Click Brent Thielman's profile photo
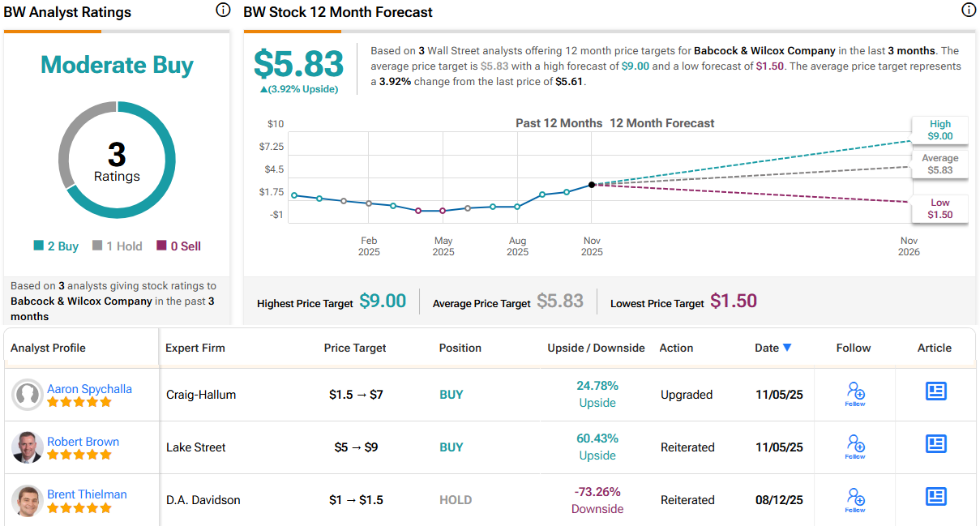 tap(28, 500)
